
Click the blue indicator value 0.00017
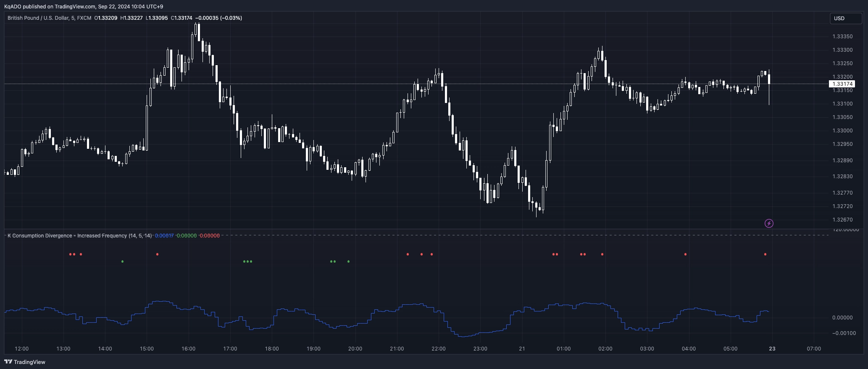point(164,236)
